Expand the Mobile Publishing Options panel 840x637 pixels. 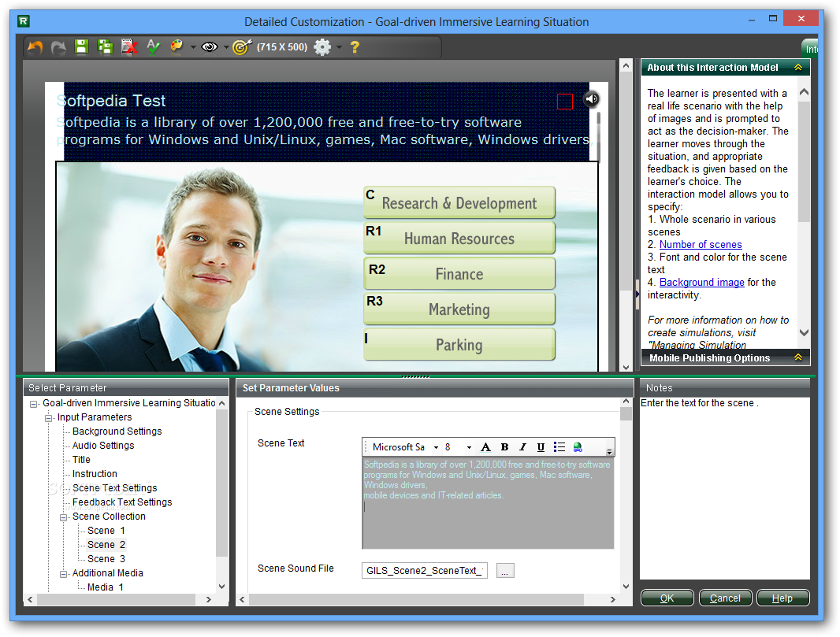797,357
